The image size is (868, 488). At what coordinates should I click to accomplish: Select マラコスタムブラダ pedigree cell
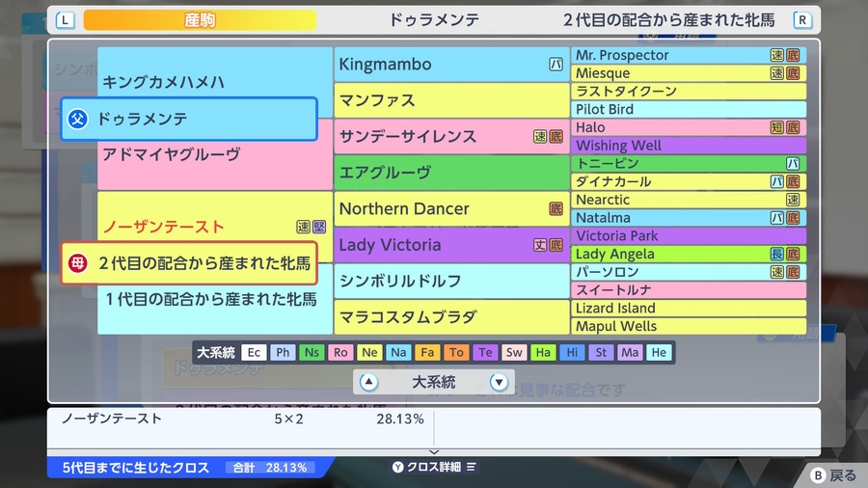451,317
